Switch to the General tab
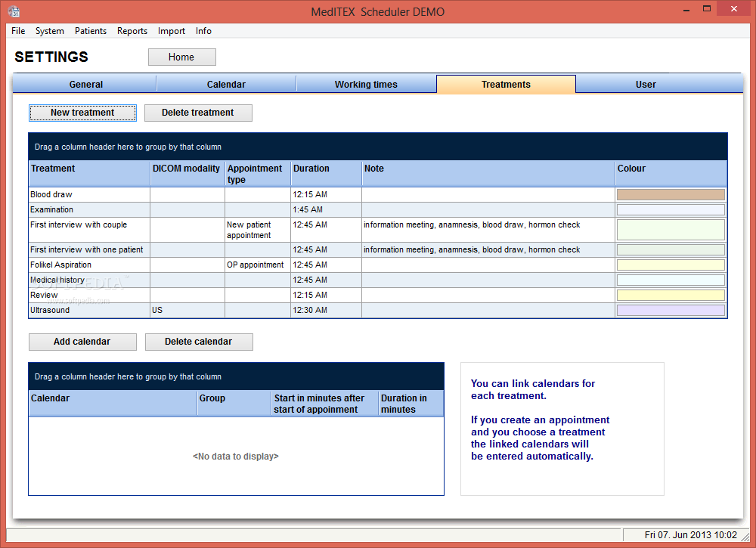756x548 pixels. coord(85,85)
